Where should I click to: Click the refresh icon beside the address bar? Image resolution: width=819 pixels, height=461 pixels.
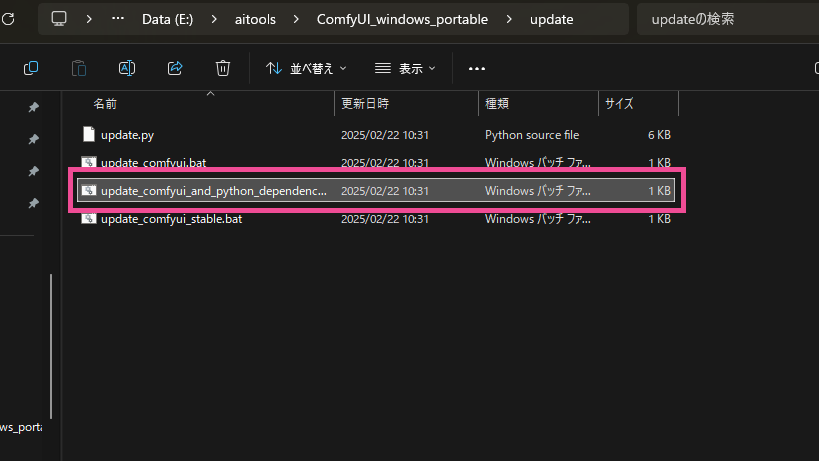tap(8, 19)
